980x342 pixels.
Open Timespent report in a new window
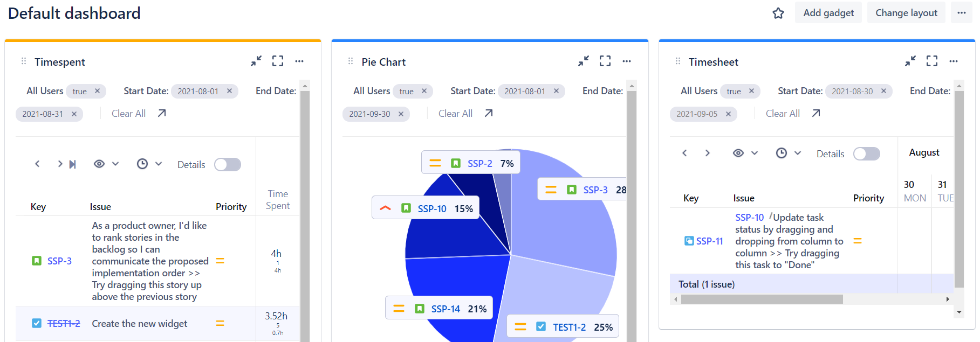pyautogui.click(x=160, y=113)
